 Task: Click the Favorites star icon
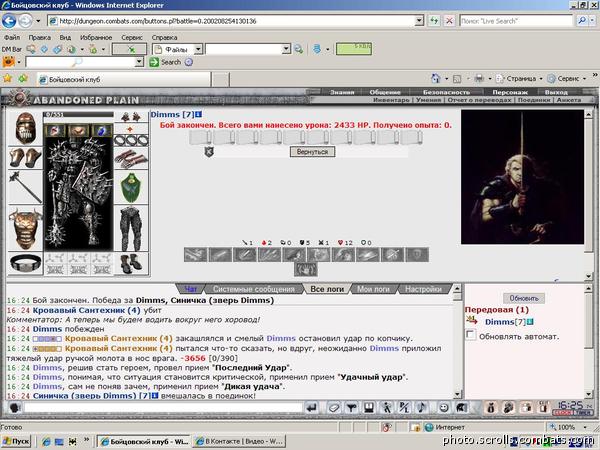point(7,78)
